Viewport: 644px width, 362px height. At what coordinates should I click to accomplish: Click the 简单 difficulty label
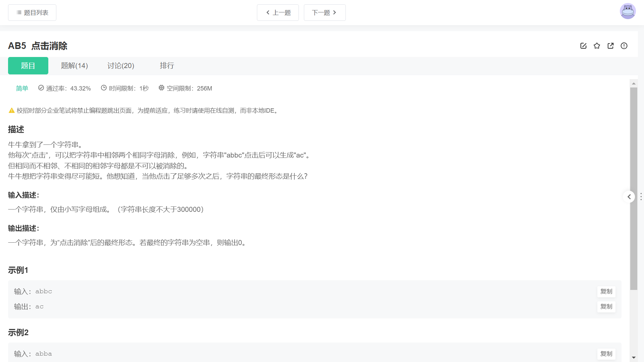(x=22, y=88)
